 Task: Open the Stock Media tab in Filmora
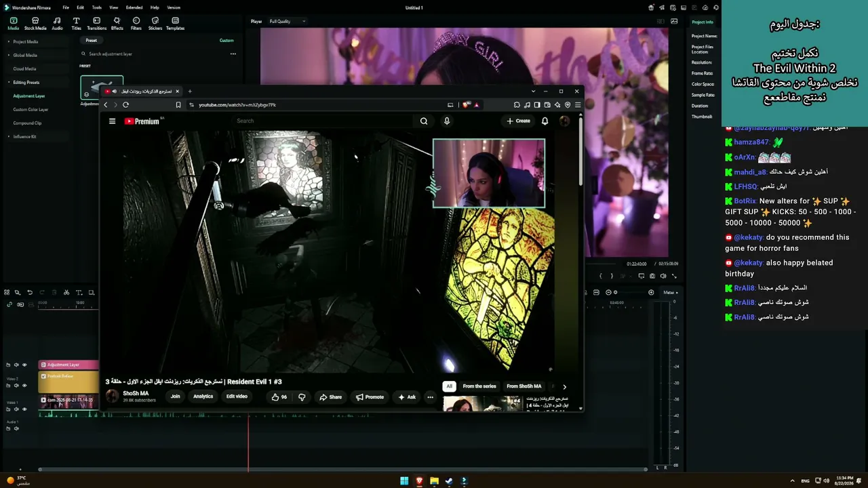[35, 24]
